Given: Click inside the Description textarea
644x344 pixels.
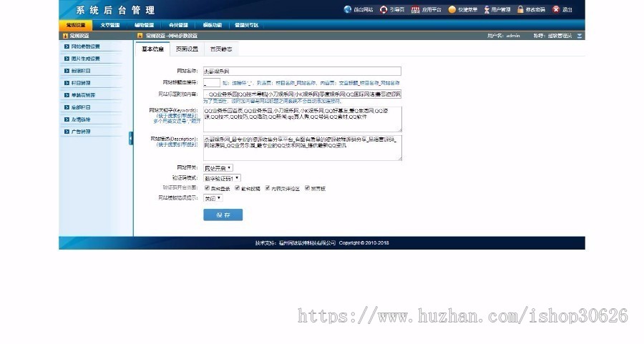Looking at the screenshot, I should [303, 148].
